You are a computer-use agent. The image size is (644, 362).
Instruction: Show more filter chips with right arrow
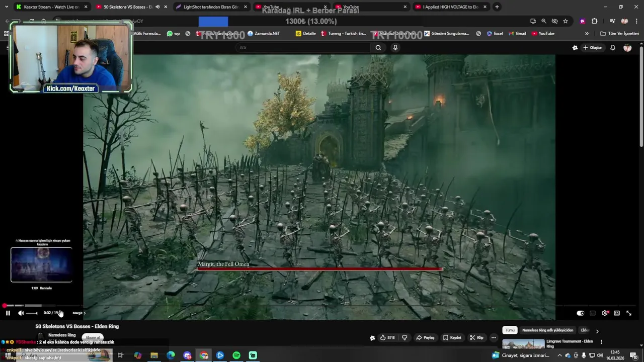597,331
